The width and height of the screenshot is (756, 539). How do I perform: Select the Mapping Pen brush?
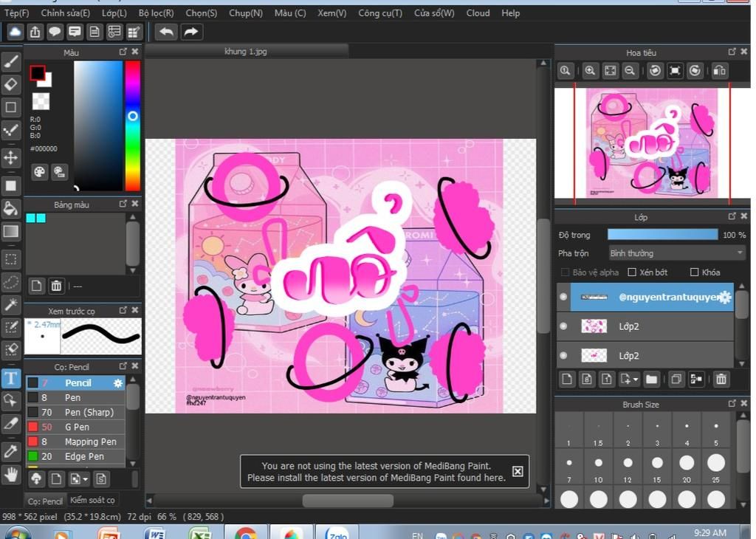tap(75, 442)
